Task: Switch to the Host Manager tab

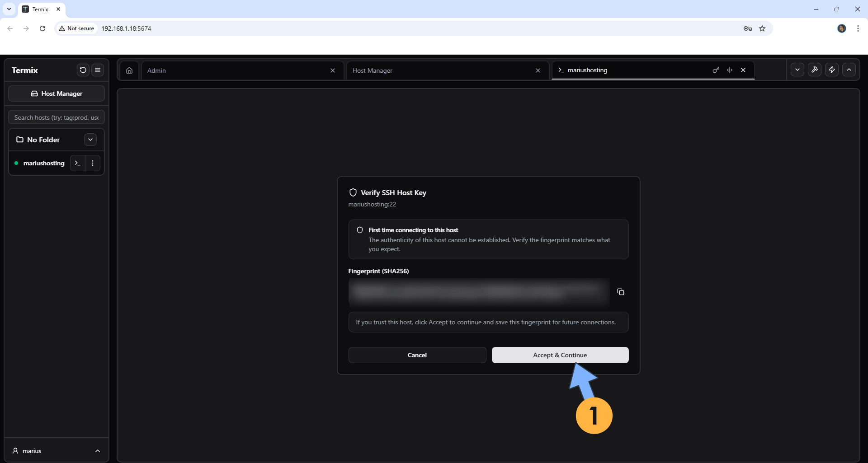Action: [439, 70]
